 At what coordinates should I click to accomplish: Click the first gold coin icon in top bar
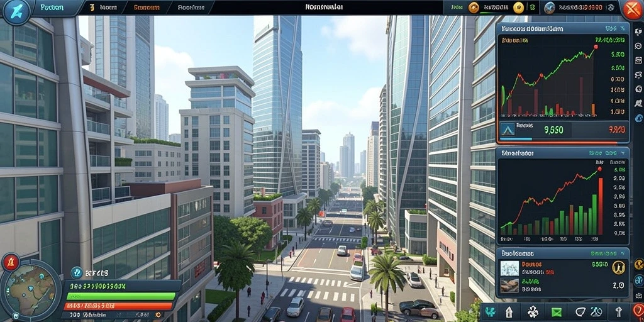(474, 7)
